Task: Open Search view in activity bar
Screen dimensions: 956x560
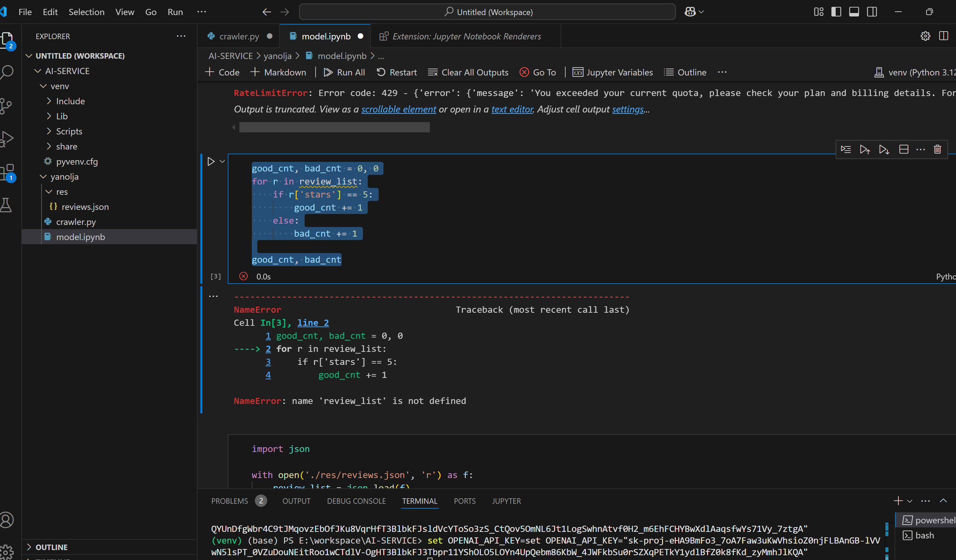Action: [8, 72]
